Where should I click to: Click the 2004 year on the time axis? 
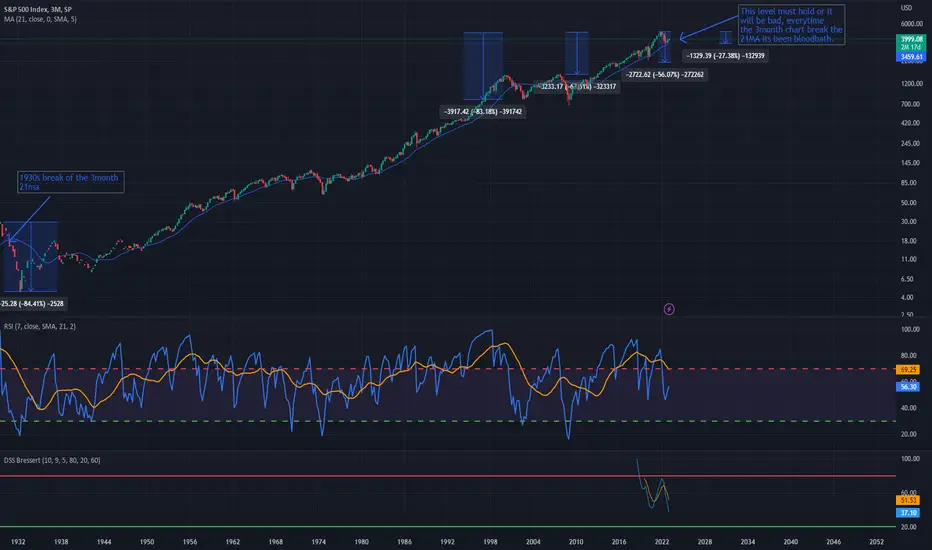click(533, 542)
